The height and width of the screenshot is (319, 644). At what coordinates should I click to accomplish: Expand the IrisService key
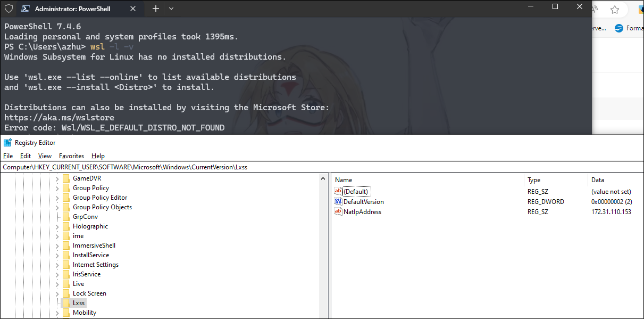(57, 274)
